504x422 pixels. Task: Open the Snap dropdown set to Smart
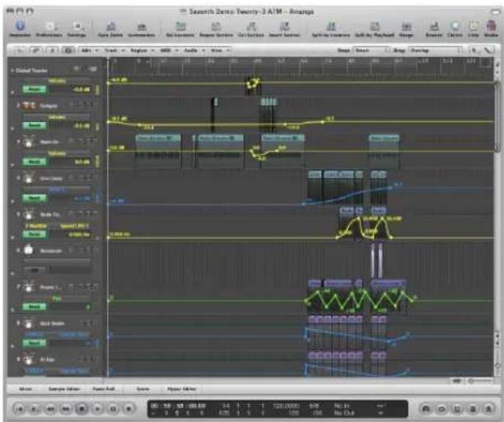pyautogui.click(x=371, y=50)
